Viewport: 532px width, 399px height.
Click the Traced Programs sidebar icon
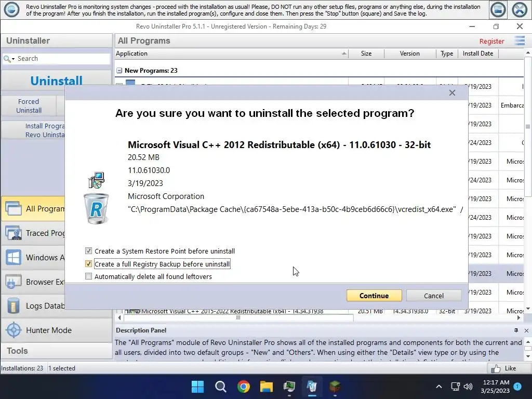tap(14, 233)
